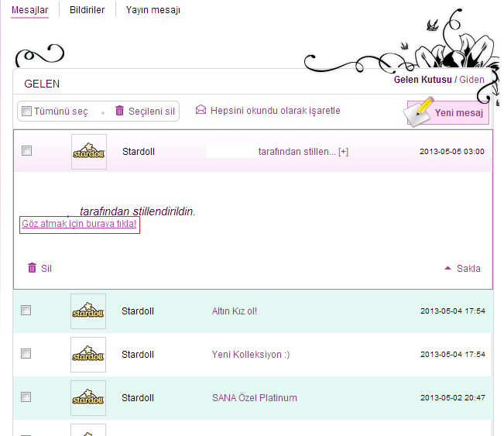Click the 'tarafından stillendirildin.' message text
This screenshot has width=504, height=436.
(138, 211)
